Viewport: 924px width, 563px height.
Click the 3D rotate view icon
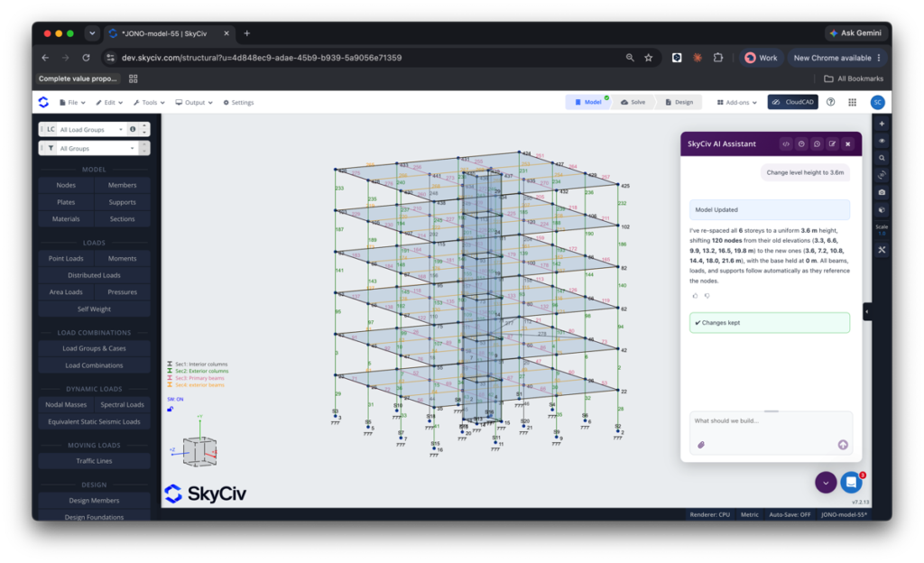point(882,175)
